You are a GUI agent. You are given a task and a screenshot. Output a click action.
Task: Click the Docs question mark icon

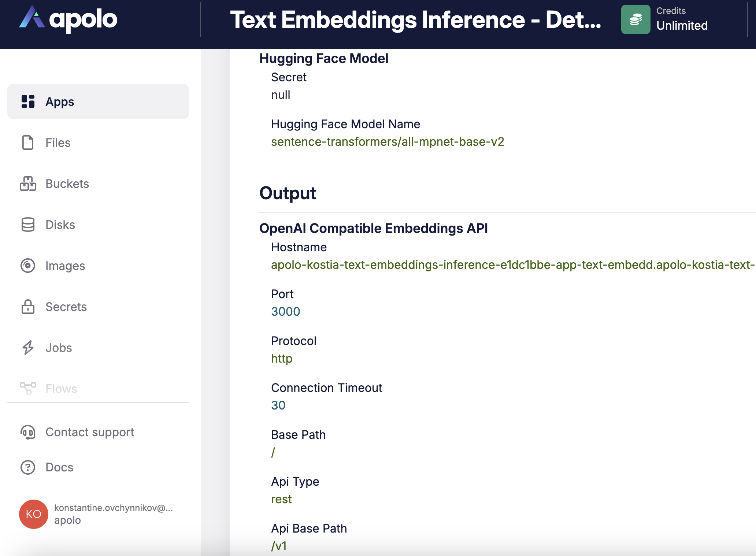point(28,467)
